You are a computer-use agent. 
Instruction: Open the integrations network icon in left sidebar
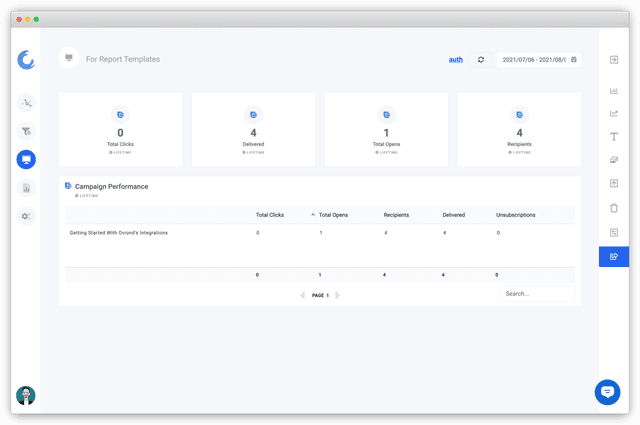[x=26, y=102]
